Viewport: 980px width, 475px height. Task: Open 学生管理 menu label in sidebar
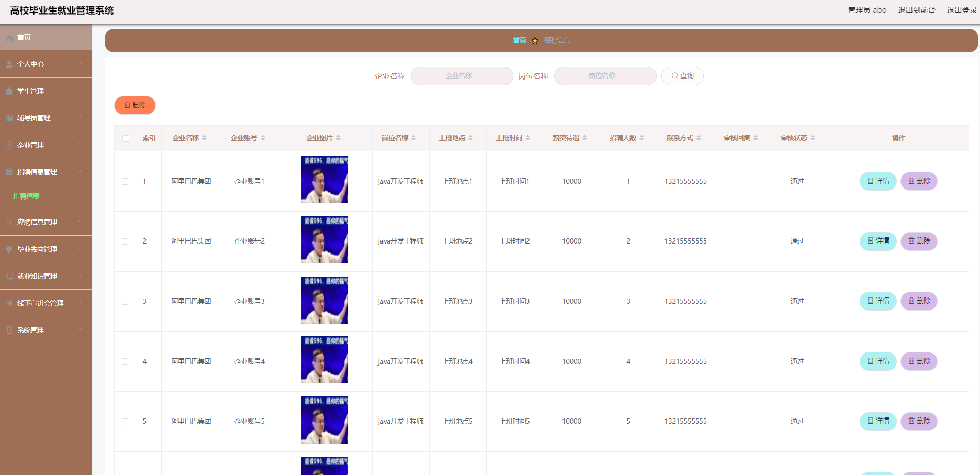tap(30, 91)
